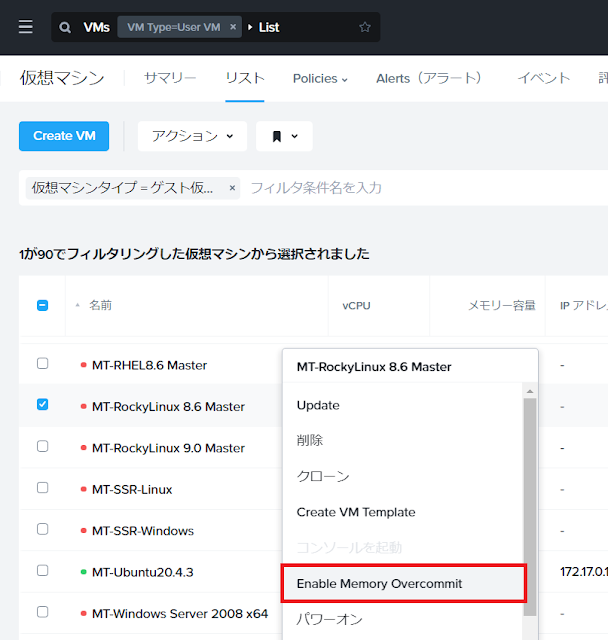Click the Create VM button
608x640 pixels.
point(64,136)
